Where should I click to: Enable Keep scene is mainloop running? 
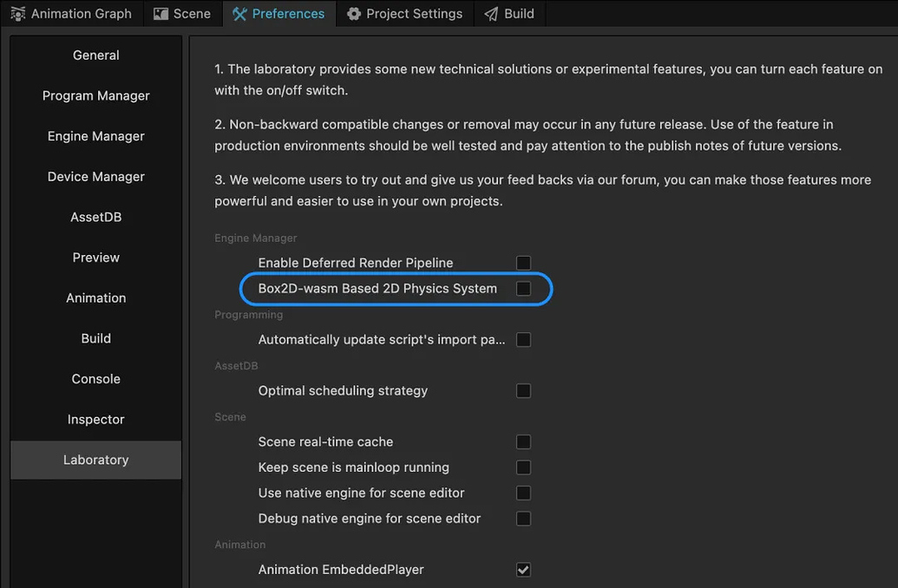(523, 467)
